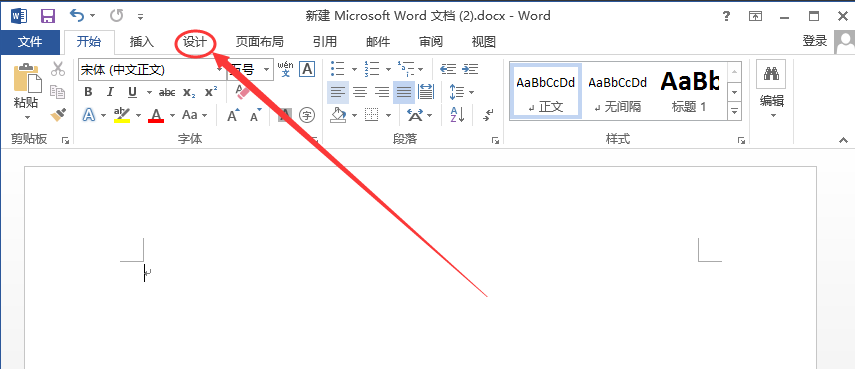Screen dimensions: 855x369
Task: Click the binoculars 编辑 icon
Action: point(771,74)
